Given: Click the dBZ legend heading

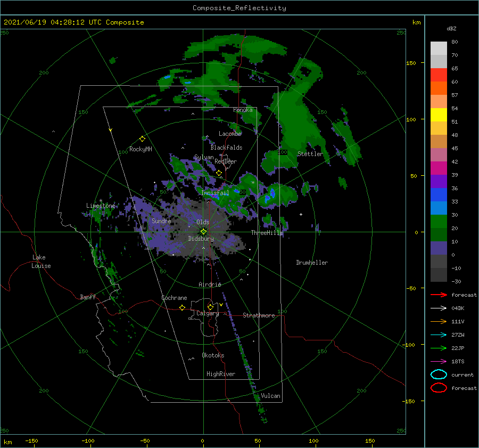Looking at the screenshot, I should 451,29.
